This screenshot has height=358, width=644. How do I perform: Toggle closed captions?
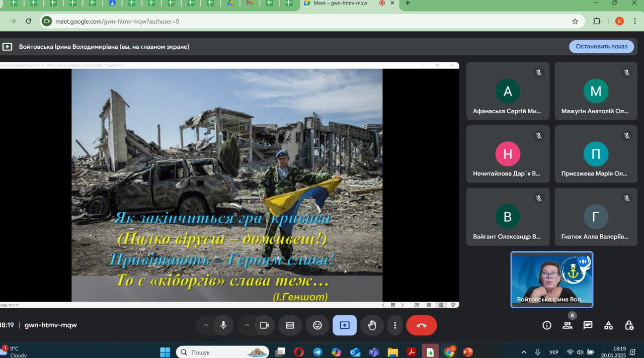290,325
